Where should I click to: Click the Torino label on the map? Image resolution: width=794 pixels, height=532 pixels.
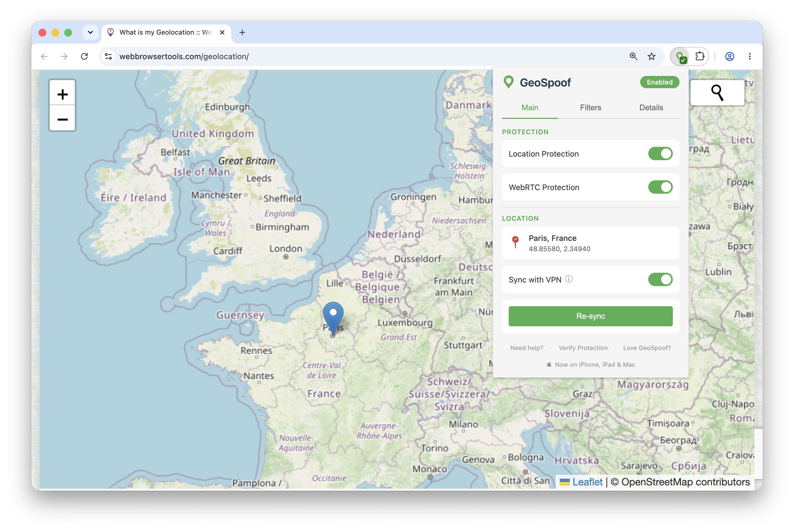[x=435, y=448]
